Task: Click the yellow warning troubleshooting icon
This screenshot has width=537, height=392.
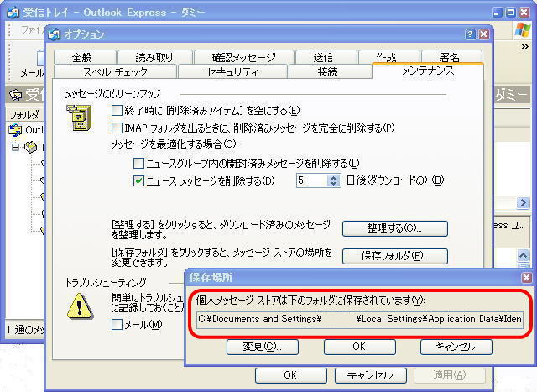Action: [80, 306]
